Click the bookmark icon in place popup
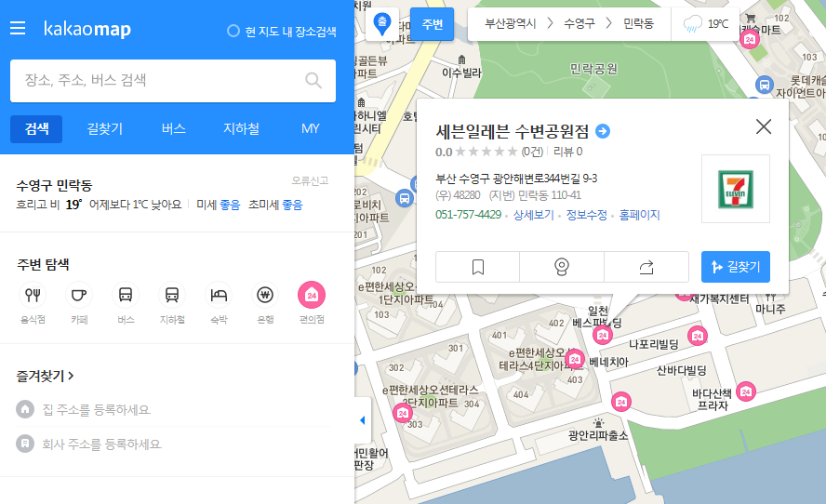The height and width of the screenshot is (504, 826). tap(478, 267)
